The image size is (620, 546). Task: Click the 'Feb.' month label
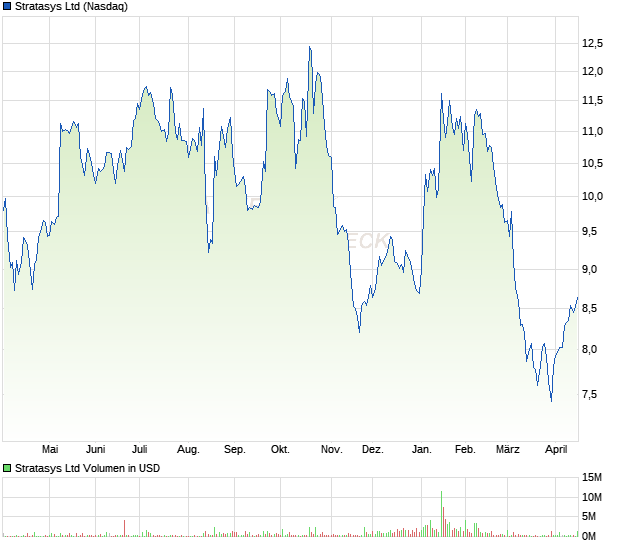[x=465, y=449]
